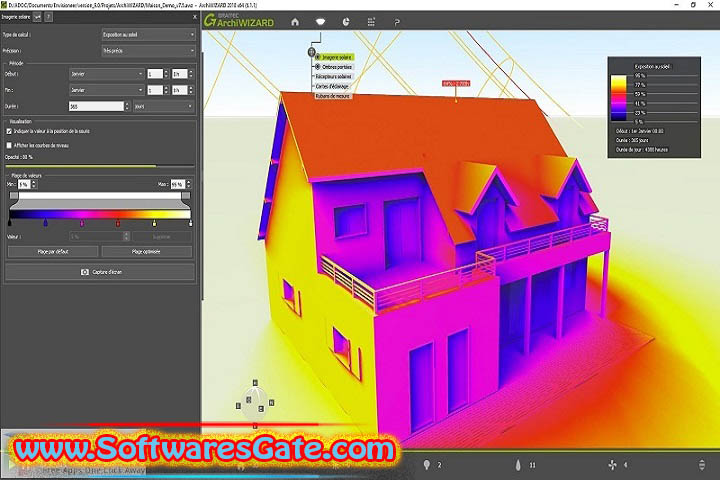Choose Rubans de mesure menu entry
The image size is (720, 480).
point(333,96)
